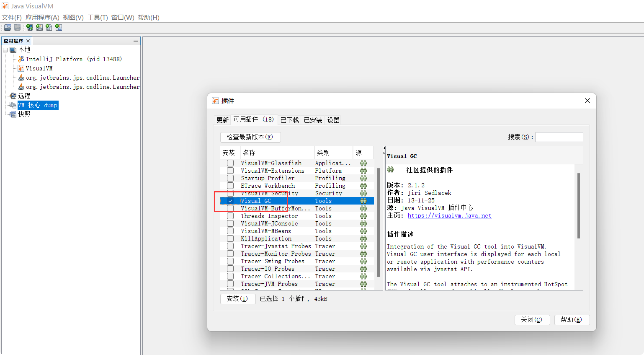Image resolution: width=644 pixels, height=355 pixels.
Task: Select the Tracer-Jvmstat Probes plugin row
Action: [x=297, y=246]
